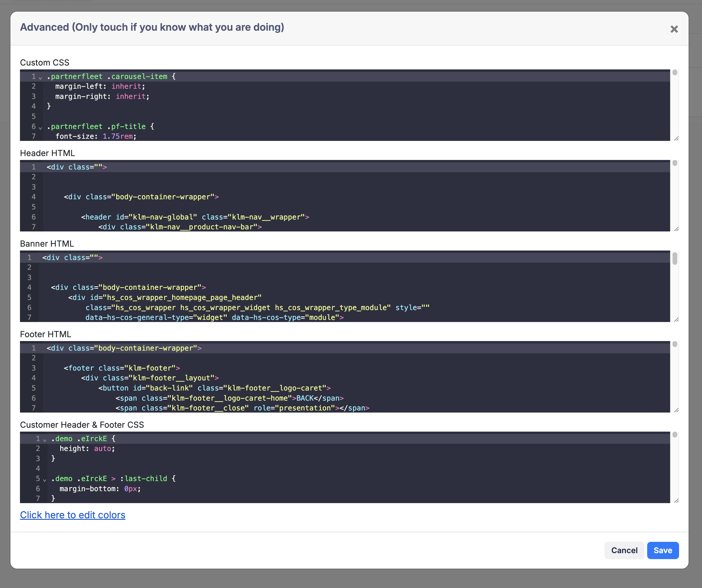
Task: Click the 'Header HTML' section label
Action: pyautogui.click(x=47, y=153)
